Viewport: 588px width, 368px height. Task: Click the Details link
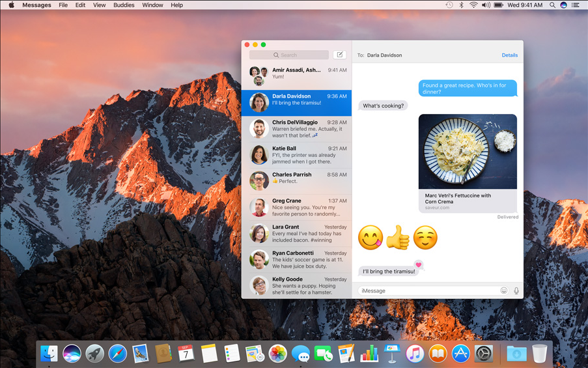click(510, 55)
